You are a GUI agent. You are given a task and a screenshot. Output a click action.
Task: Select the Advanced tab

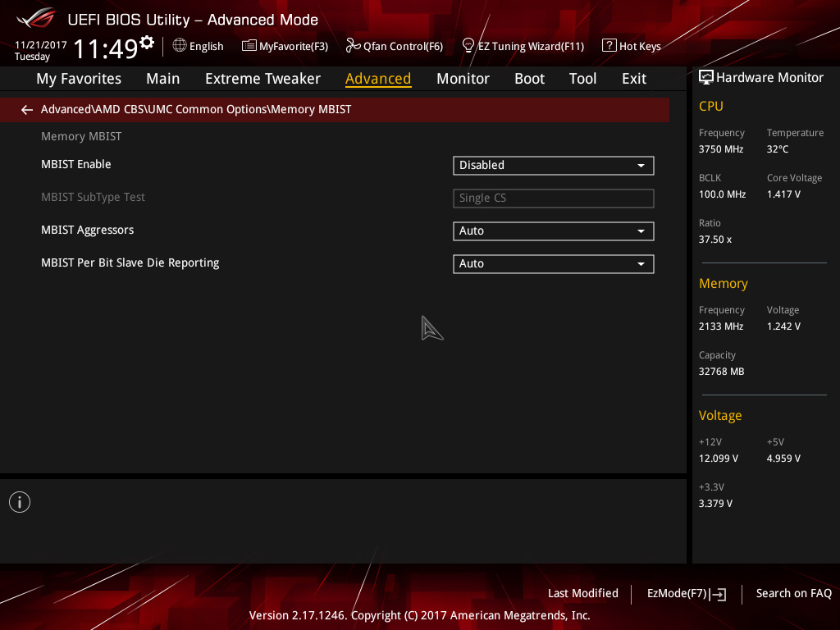(x=378, y=79)
